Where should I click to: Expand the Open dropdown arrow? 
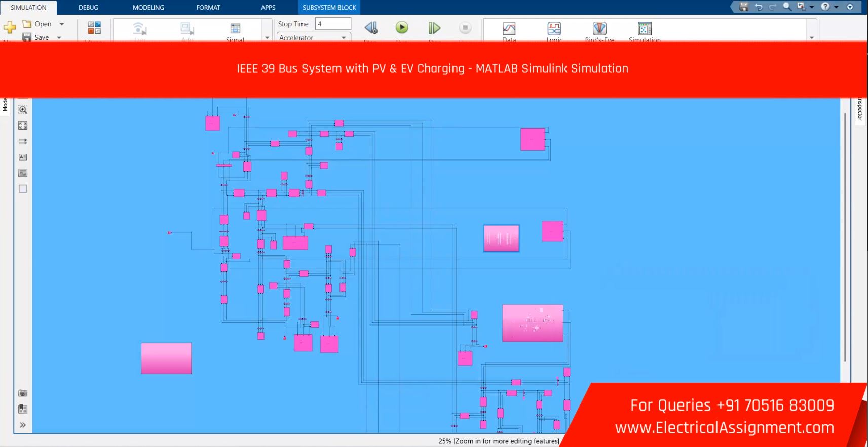62,24
